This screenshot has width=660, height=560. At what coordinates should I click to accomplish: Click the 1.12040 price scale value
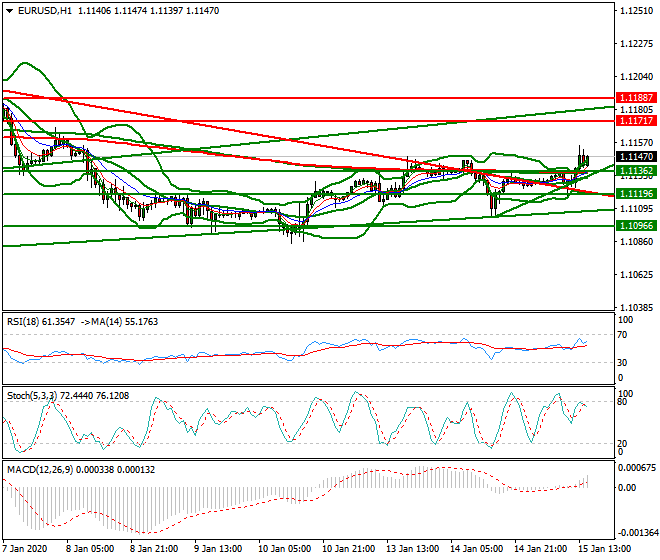click(x=637, y=77)
